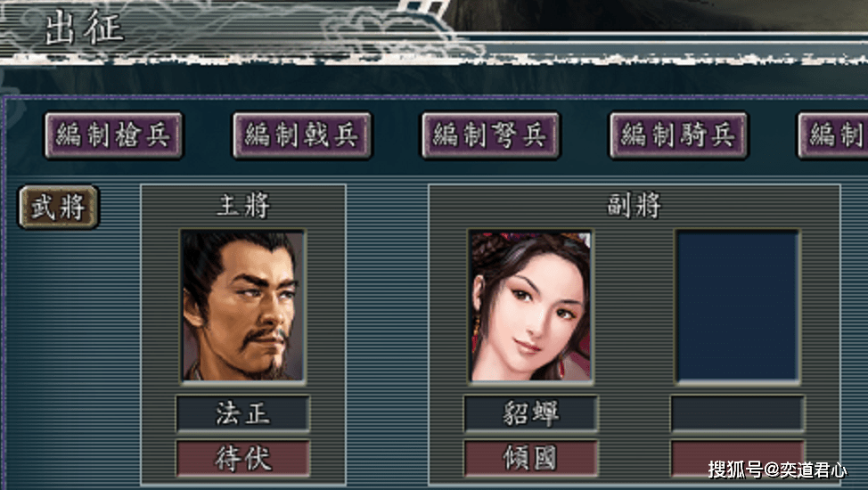Click the 搜狐号@奕道君心 watermark
This screenshot has width=868, height=490.
tap(777, 470)
